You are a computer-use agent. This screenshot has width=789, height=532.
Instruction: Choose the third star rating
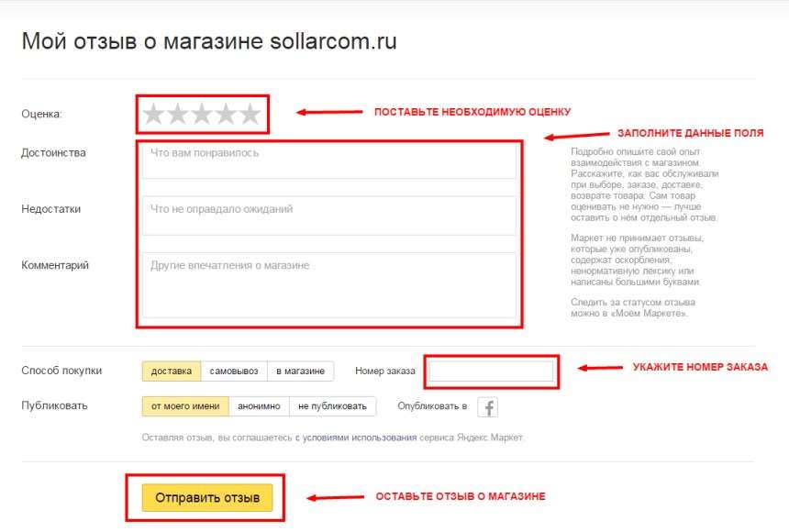tap(202, 115)
